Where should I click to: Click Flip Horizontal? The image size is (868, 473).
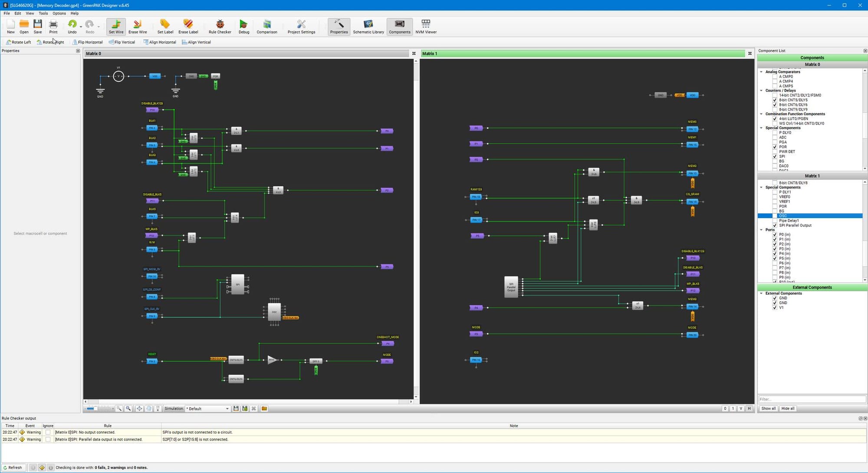[88, 42]
